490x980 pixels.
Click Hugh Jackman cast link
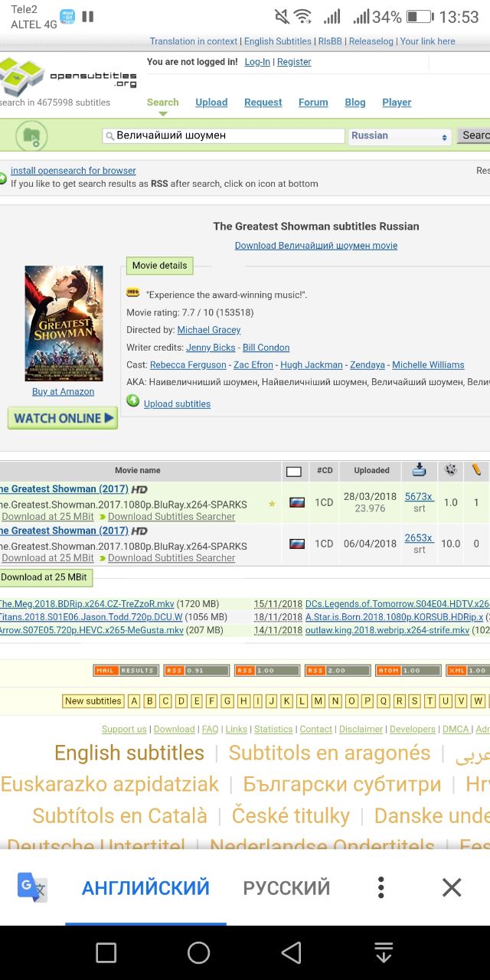(312, 365)
